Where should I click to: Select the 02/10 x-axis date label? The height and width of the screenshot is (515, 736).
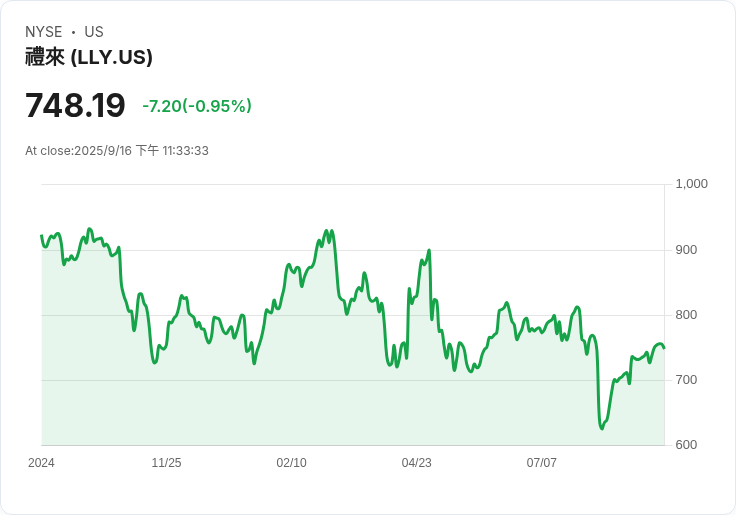click(x=291, y=463)
